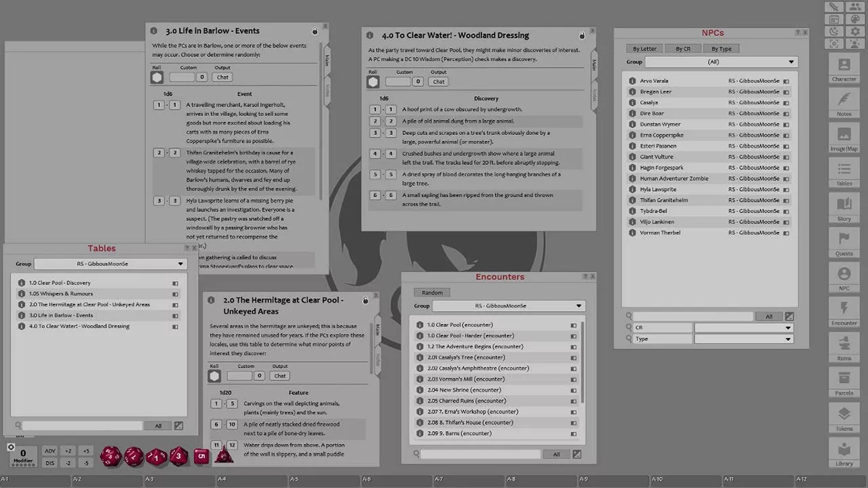Toggle the +5 modifier button
This screenshot has height=488, width=868.
(85, 451)
